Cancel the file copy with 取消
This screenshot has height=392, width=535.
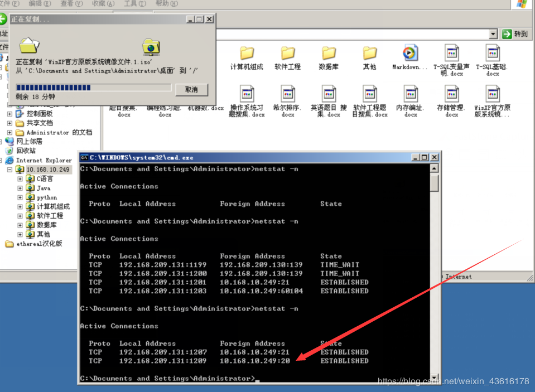(x=191, y=89)
